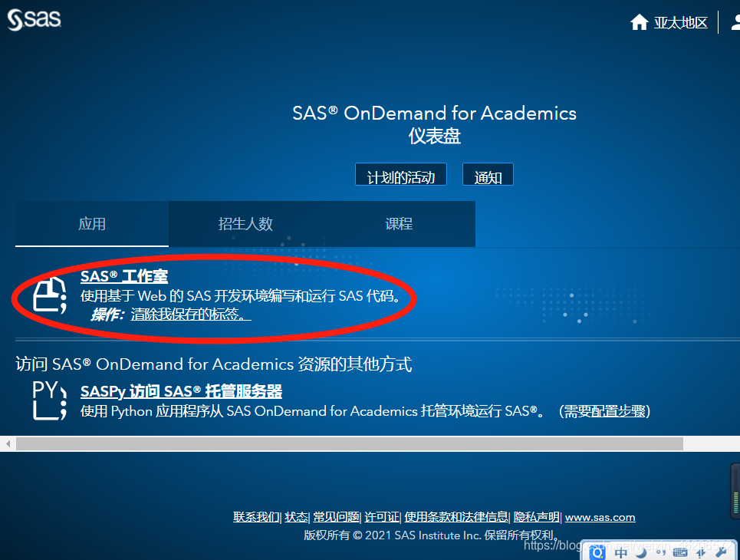Click 清除我保存的标签 action link

tap(191, 314)
